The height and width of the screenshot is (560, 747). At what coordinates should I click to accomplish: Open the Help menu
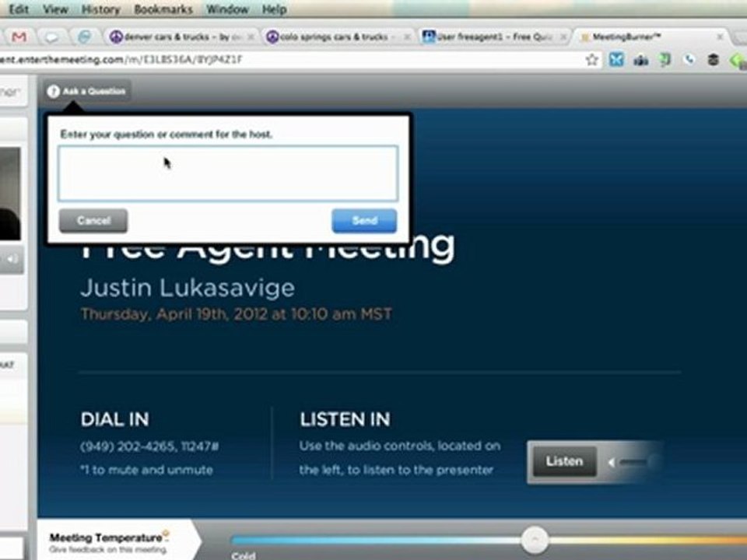pyautogui.click(x=274, y=9)
